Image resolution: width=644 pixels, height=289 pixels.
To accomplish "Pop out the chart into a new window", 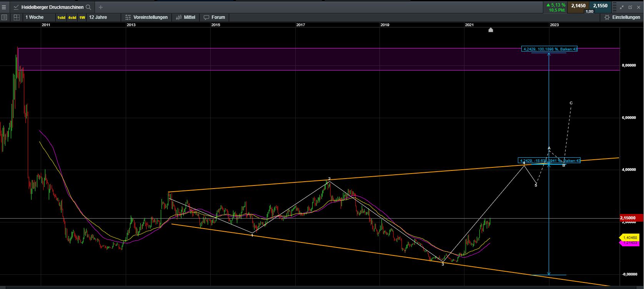I will [630, 7].
